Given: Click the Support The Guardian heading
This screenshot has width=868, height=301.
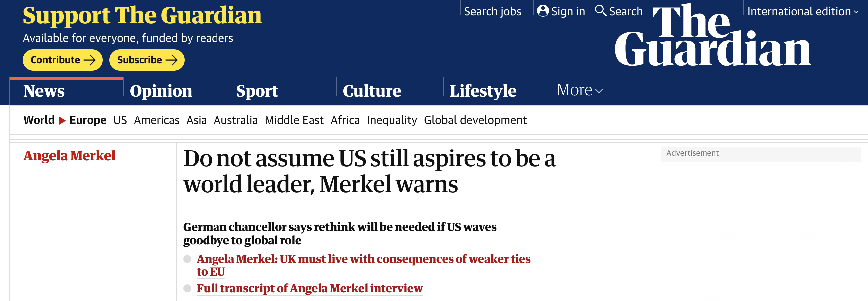Looking at the screenshot, I should 142,16.
